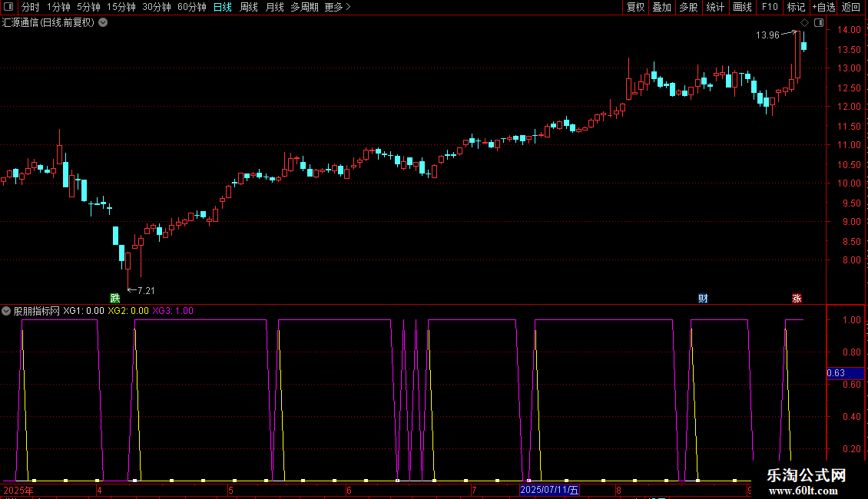The width and height of the screenshot is (868, 499).
Task: Click the 2025年 label on time axis
Action: click(x=18, y=490)
